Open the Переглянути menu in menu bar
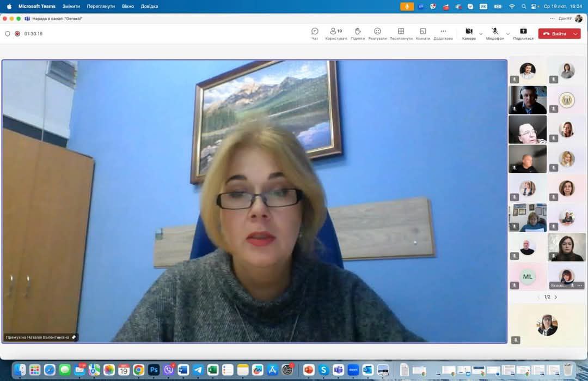Image resolution: width=588 pixels, height=381 pixels. [101, 7]
